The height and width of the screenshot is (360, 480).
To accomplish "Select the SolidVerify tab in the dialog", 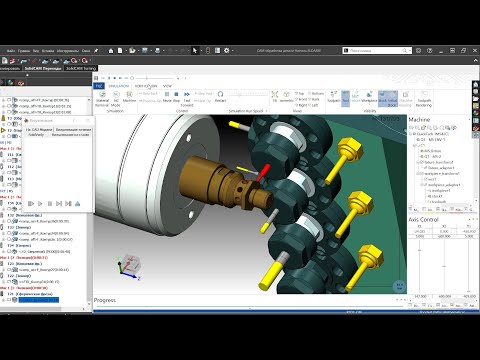I will click(36, 135).
